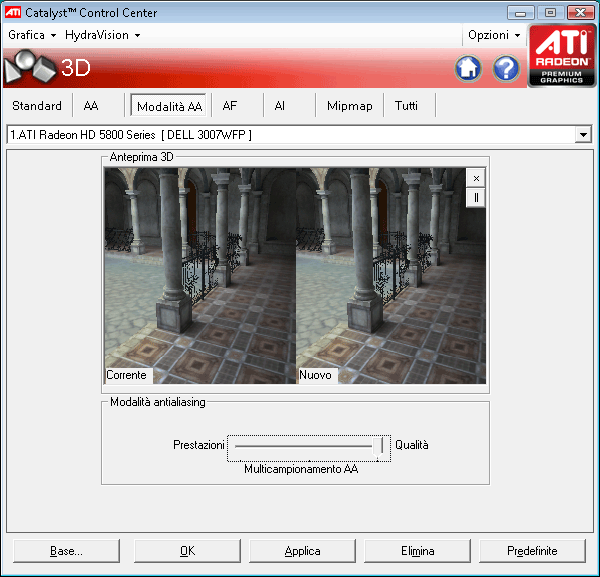Screen dimensions: 600x577
Task: Click the Elimina button
Action: [417, 551]
